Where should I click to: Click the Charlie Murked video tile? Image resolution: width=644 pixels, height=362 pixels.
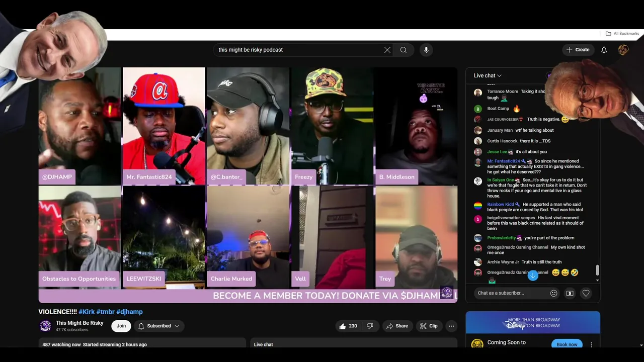[248, 237]
